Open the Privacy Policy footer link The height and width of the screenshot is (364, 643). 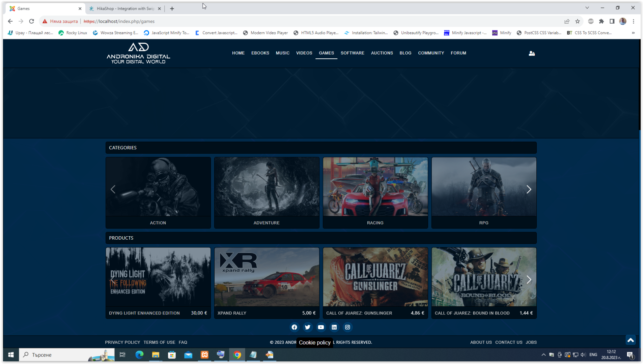(x=122, y=342)
